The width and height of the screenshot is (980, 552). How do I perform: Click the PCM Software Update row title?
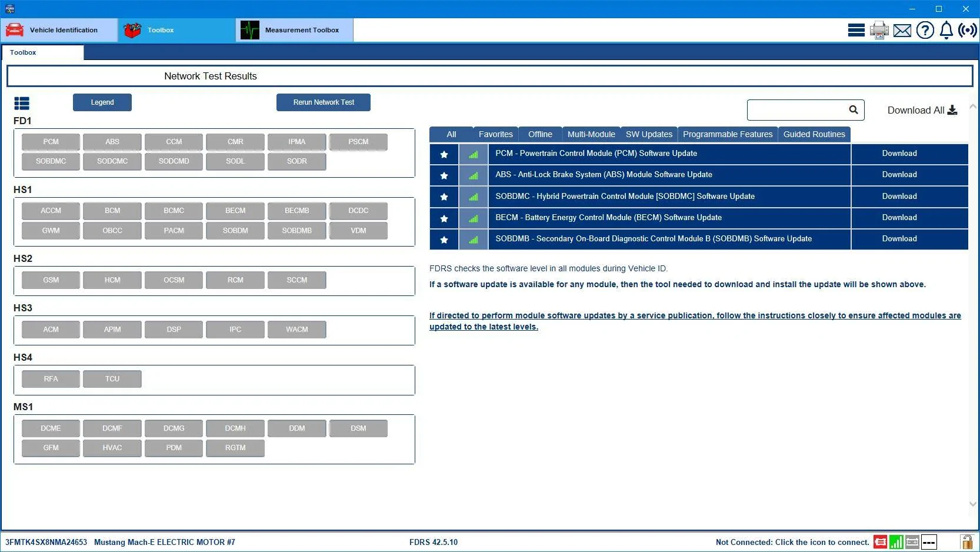[x=596, y=154]
